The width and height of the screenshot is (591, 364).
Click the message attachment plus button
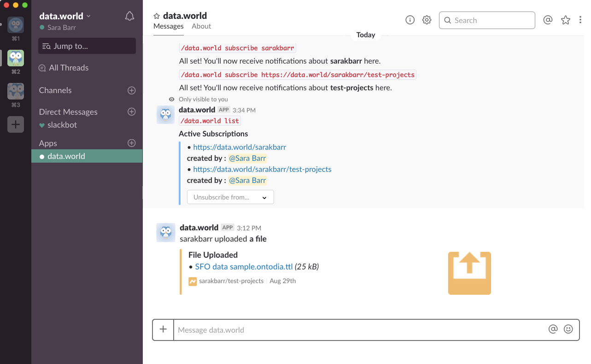[x=163, y=329]
